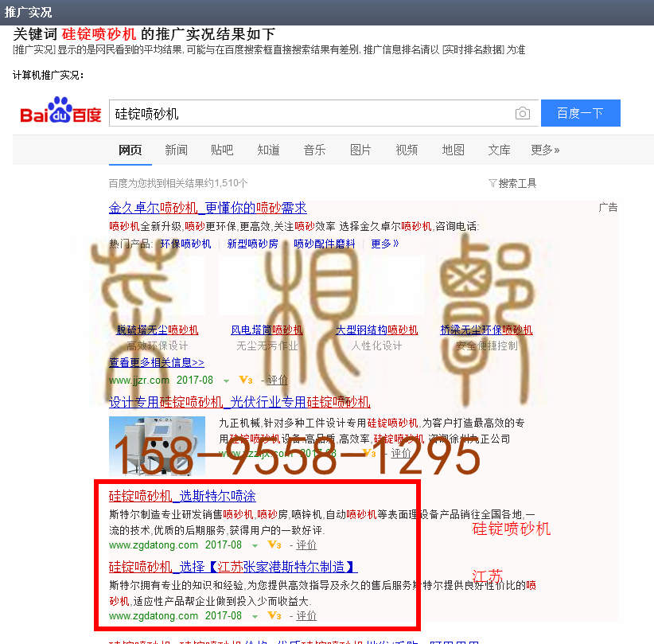This screenshot has width=654, height=644.
Task: Open 桥梁无尘环保喷砂机 link
Action: tap(486, 330)
